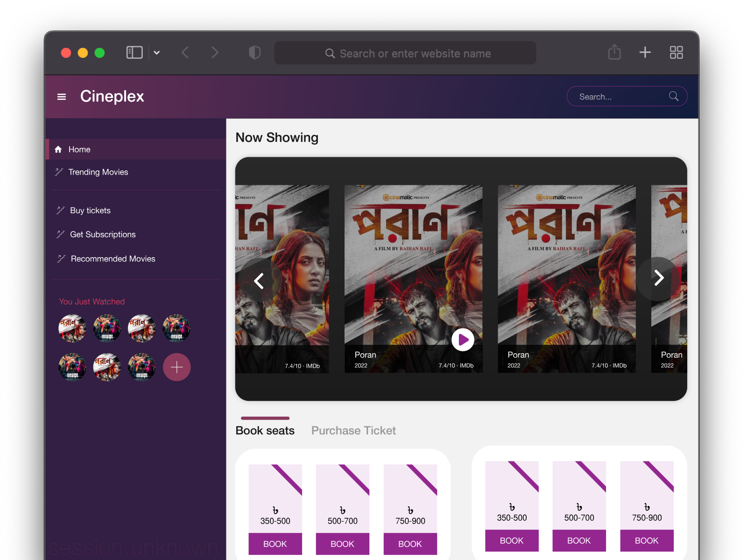Open Buy tickets from the sidebar

pyautogui.click(x=90, y=210)
